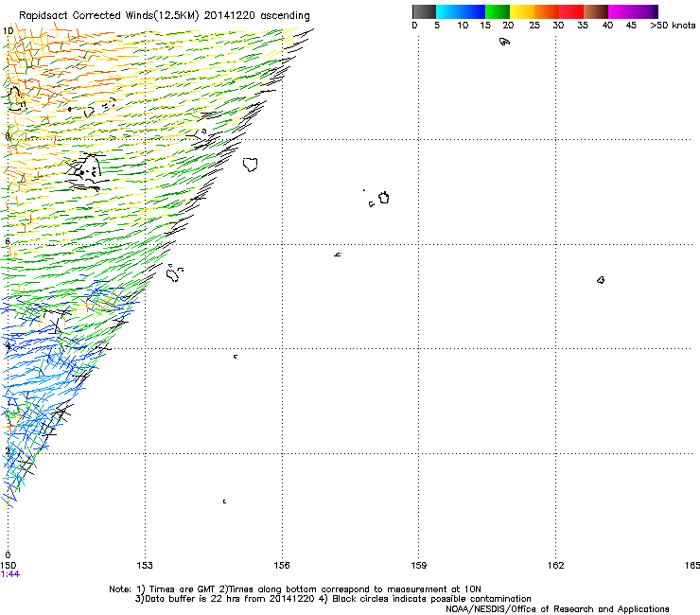The image size is (700, 615).
Task: Click the red 30-35 knots legend segment
Action: coord(571,11)
